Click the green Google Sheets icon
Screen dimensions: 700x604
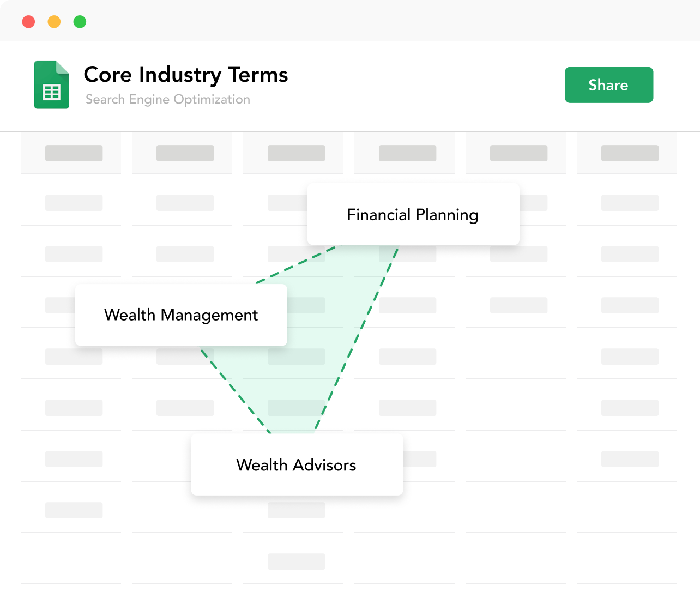(52, 84)
